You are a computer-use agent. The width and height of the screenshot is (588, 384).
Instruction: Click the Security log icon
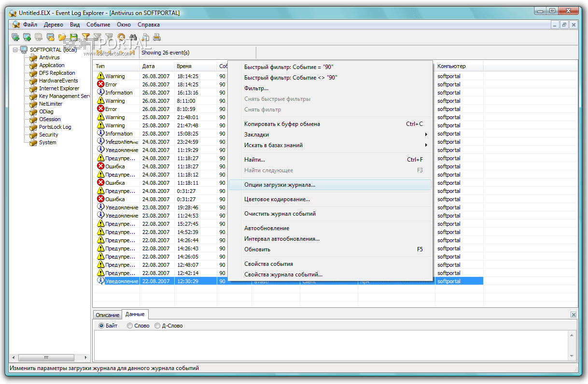pos(33,135)
